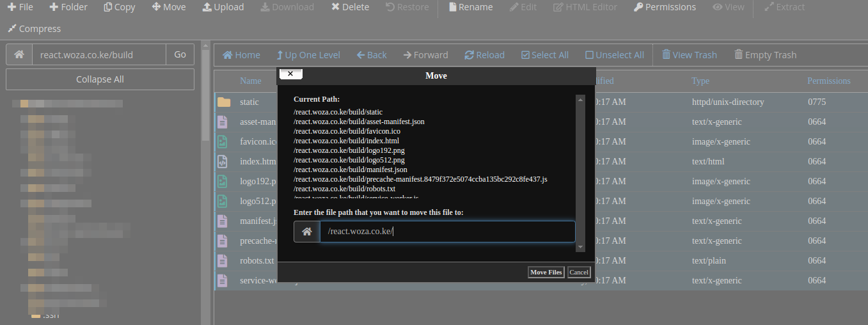Click the File toolbar button
Image resolution: width=868 pixels, height=325 pixels.
coord(20,7)
